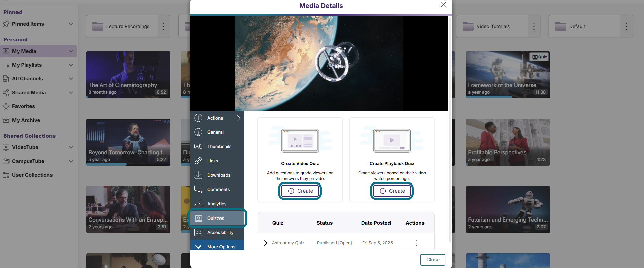Select My Media in sidebar
The height and width of the screenshot is (268, 644).
pyautogui.click(x=24, y=51)
